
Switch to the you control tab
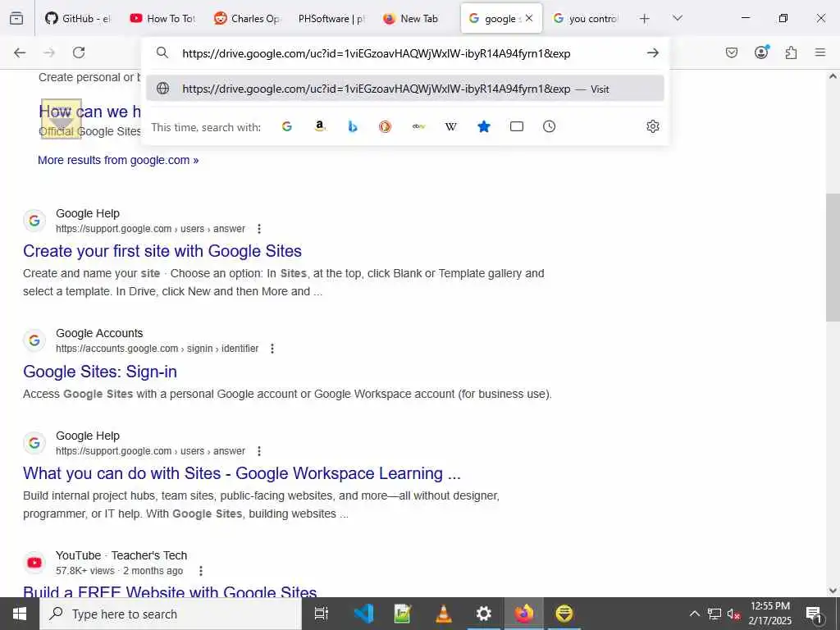pos(586,18)
